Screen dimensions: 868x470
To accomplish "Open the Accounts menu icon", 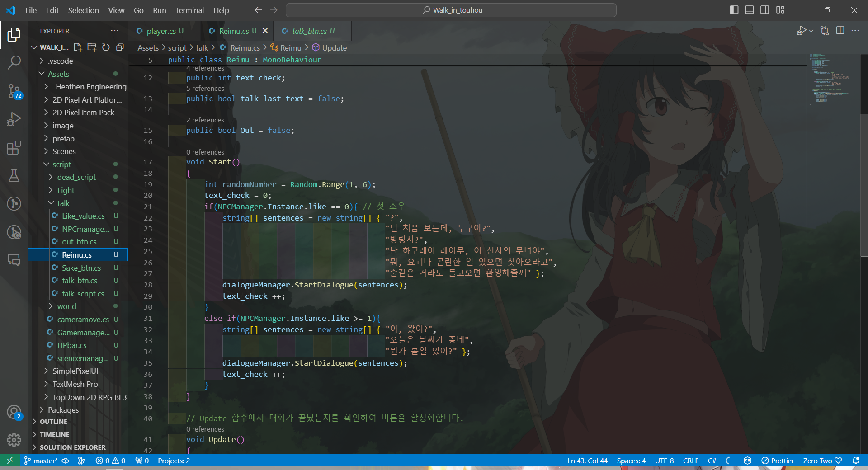I will [x=14, y=412].
